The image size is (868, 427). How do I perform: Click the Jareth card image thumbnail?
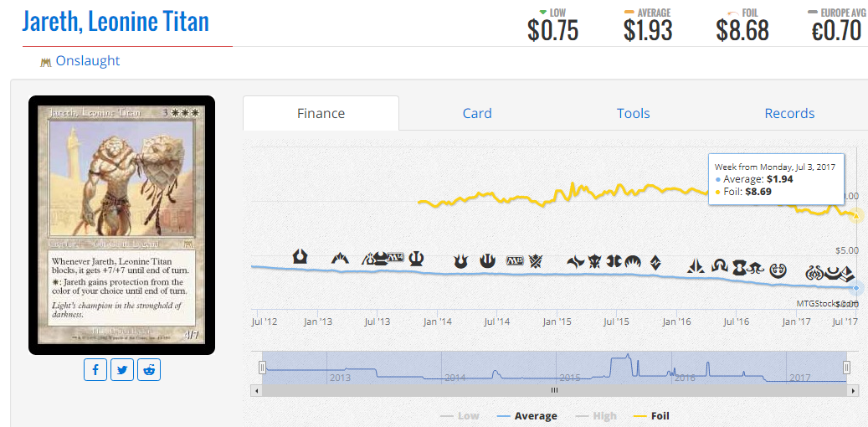tap(121, 225)
